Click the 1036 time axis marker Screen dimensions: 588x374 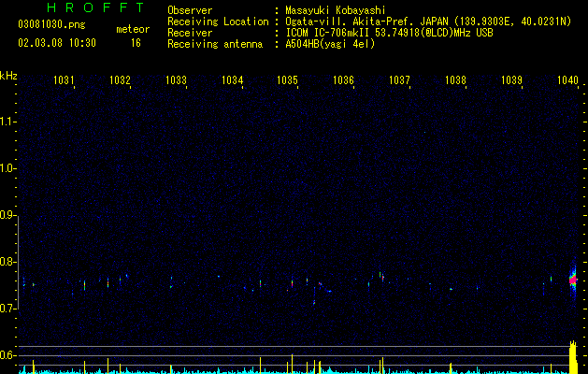pyautogui.click(x=343, y=79)
